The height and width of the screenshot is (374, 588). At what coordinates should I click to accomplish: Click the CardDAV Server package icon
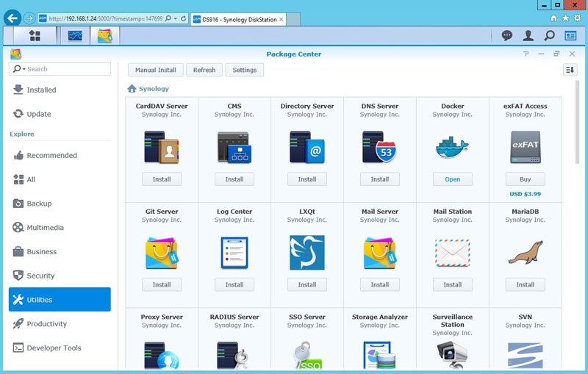click(162, 147)
